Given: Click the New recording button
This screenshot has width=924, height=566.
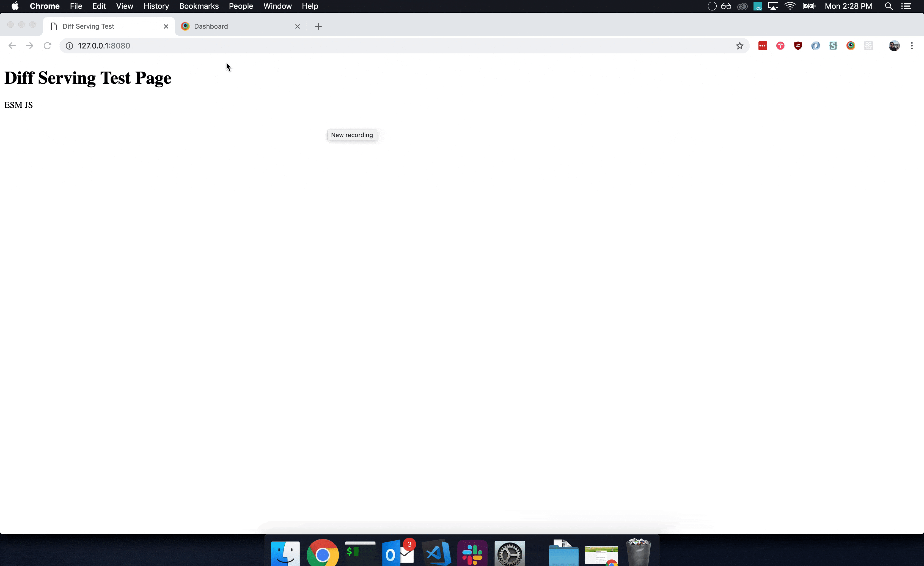Looking at the screenshot, I should [352, 135].
